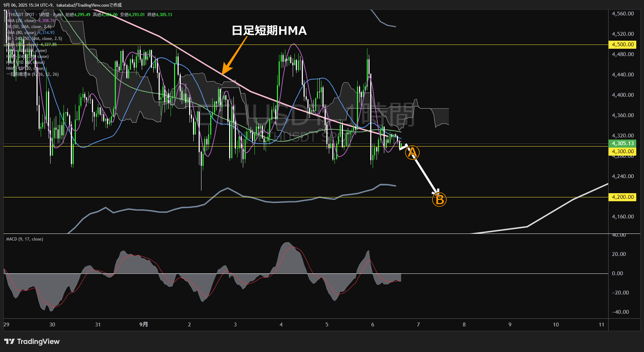This screenshot has width=644, height=352.
Task: Click 20.00 on the MACD scale
Action: [x=619, y=254]
